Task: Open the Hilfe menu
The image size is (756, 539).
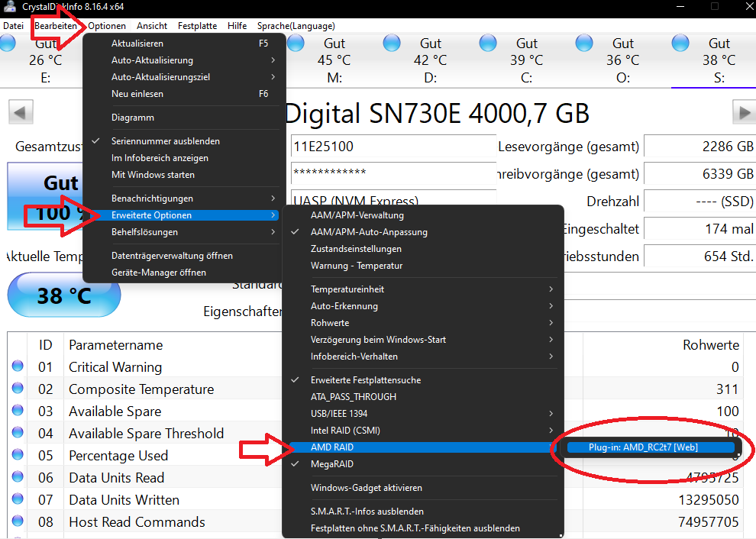Action: (237, 26)
